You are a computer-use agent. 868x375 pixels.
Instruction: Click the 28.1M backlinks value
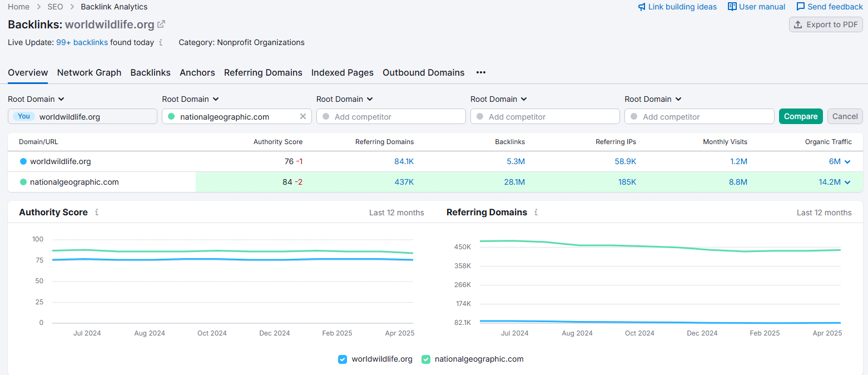point(514,182)
